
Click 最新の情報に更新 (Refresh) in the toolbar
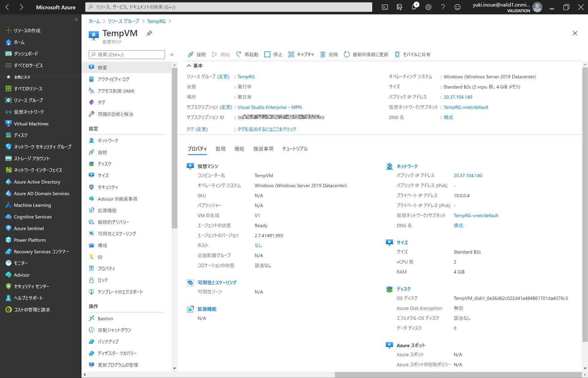click(366, 54)
